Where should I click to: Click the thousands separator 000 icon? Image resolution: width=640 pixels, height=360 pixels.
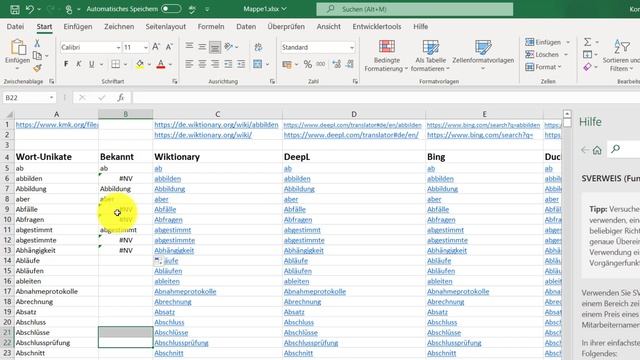pyautogui.click(x=321, y=64)
